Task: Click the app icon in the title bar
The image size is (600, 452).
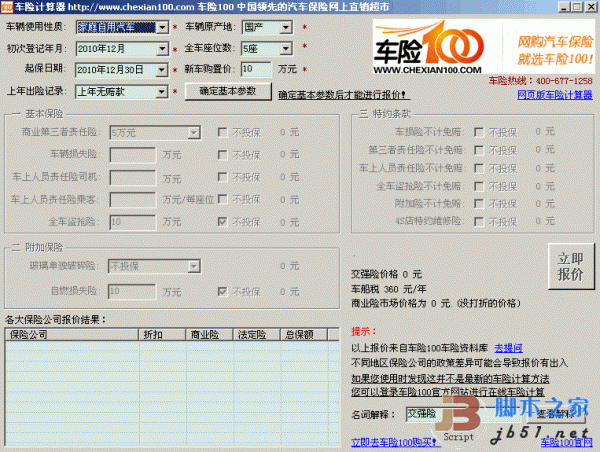Action: 7,7
